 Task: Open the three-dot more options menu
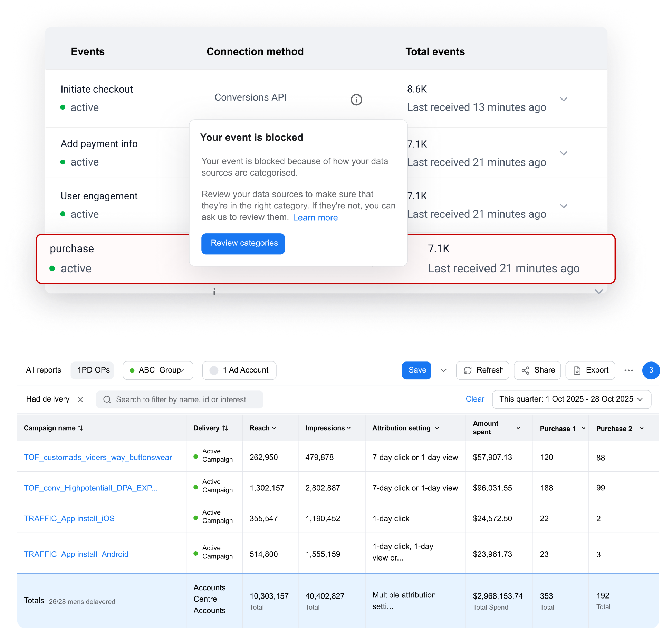click(628, 370)
